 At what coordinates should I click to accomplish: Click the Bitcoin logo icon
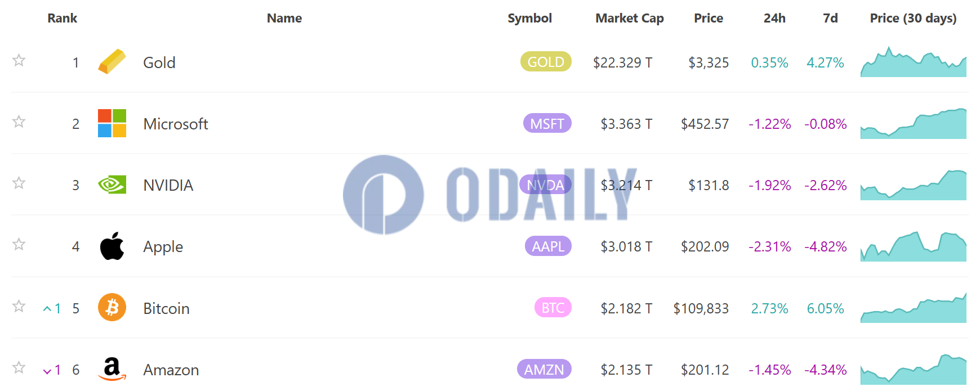(112, 308)
